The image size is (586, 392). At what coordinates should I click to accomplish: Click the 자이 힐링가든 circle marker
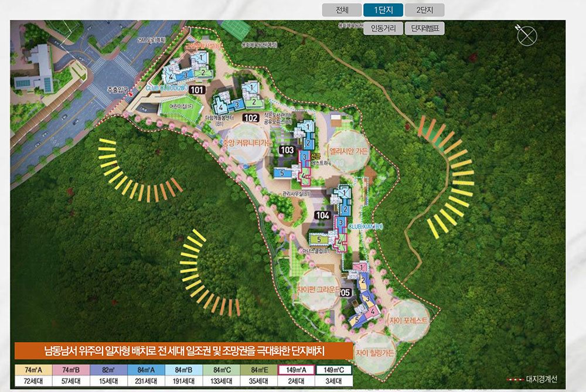(x=376, y=353)
